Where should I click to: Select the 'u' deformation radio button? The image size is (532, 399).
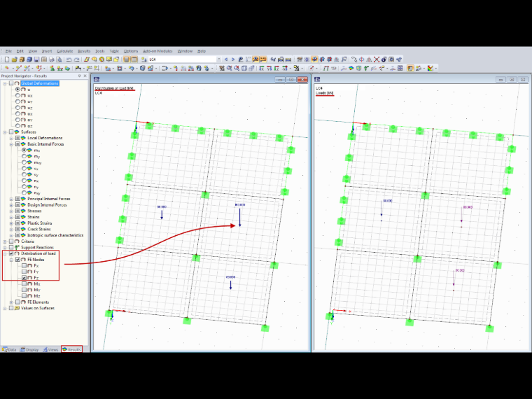[x=17, y=89]
